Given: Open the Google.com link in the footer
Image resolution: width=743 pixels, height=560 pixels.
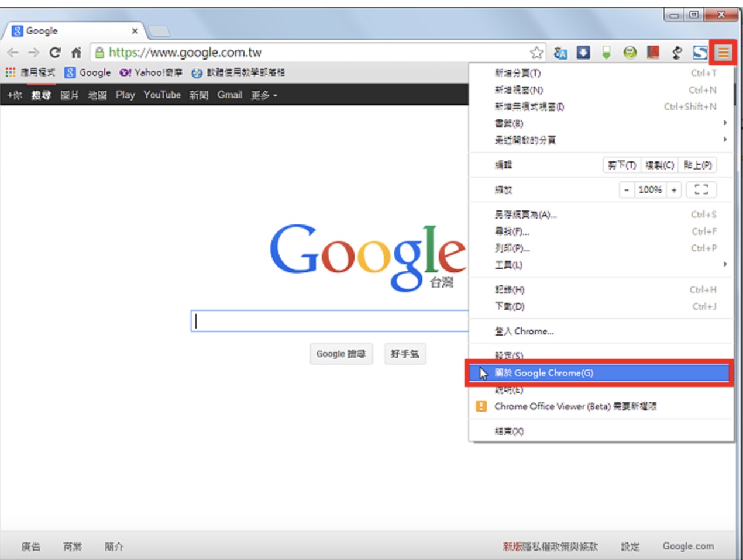Looking at the screenshot, I should 688,546.
